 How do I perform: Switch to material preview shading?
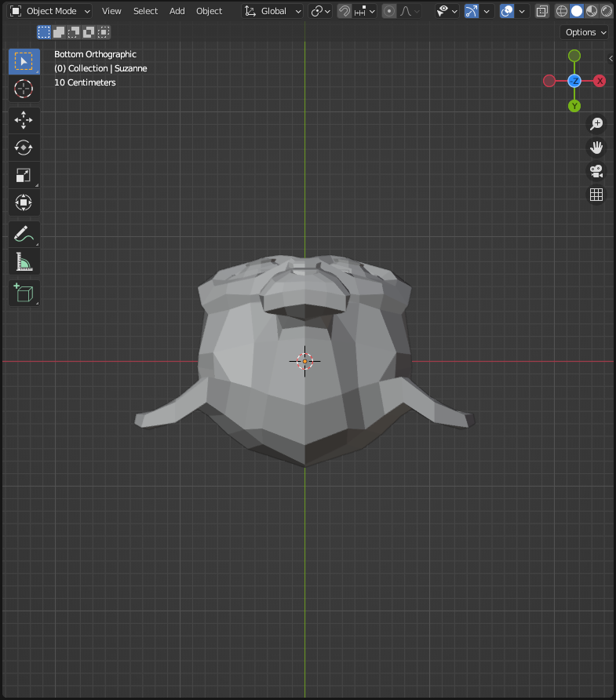click(592, 11)
